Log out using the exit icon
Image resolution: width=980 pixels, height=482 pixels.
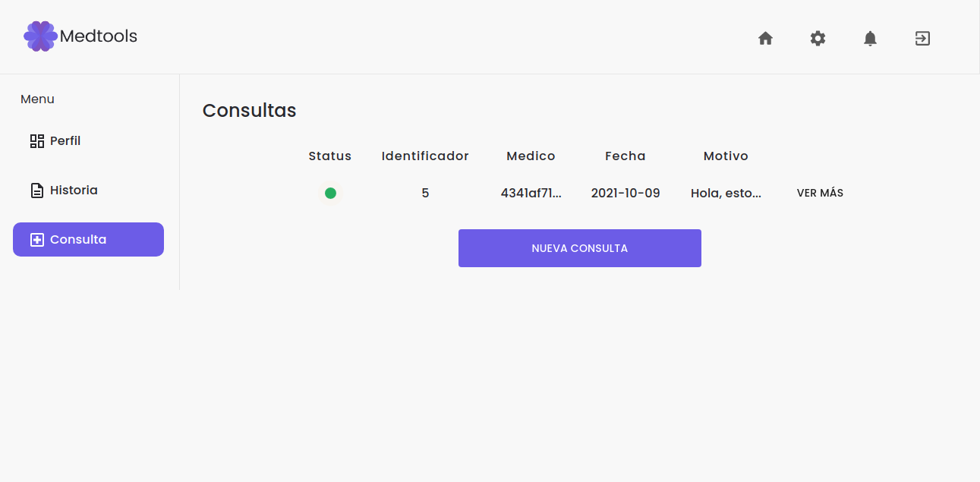(x=922, y=38)
